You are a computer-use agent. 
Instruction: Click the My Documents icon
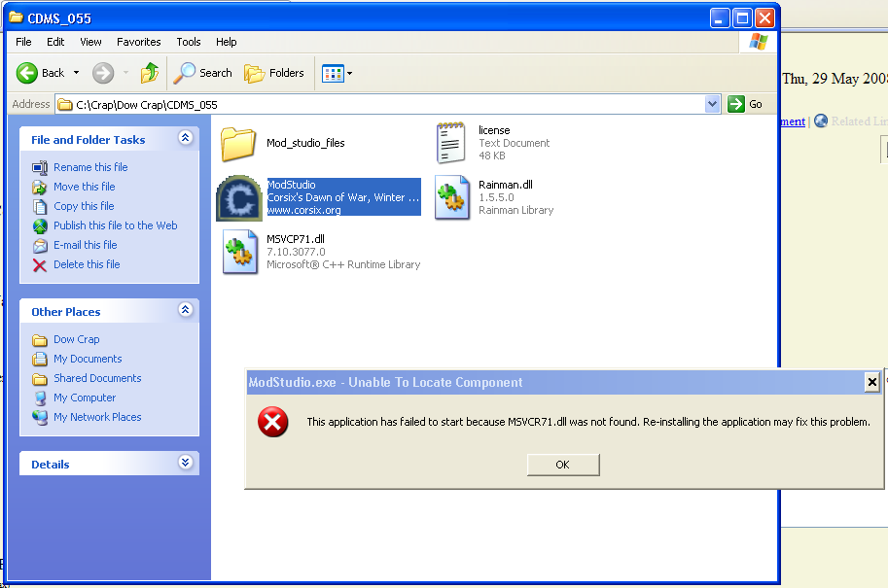coord(40,359)
